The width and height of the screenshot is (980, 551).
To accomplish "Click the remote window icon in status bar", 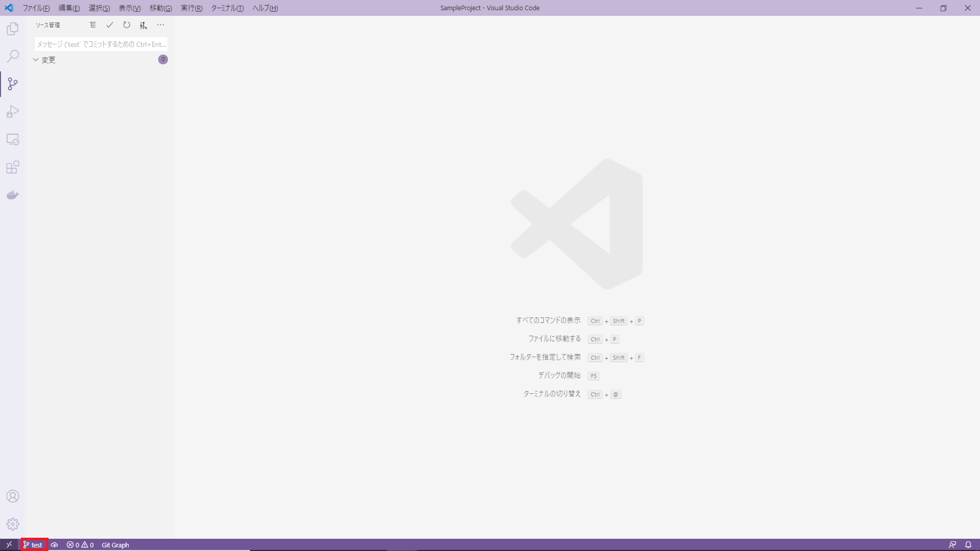I will 9,545.
